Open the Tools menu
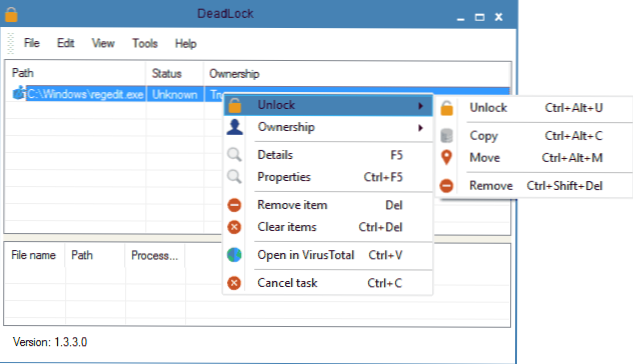This screenshot has height=364, width=633. coord(145,43)
